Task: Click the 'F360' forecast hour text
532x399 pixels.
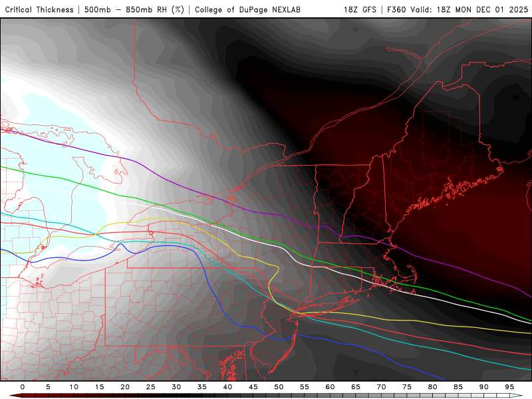Action: coord(397,10)
